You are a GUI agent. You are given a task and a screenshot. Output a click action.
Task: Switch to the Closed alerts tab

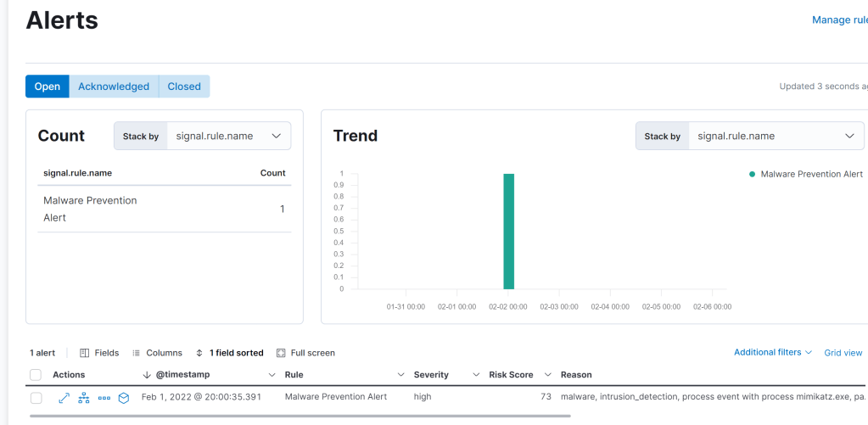click(x=184, y=87)
